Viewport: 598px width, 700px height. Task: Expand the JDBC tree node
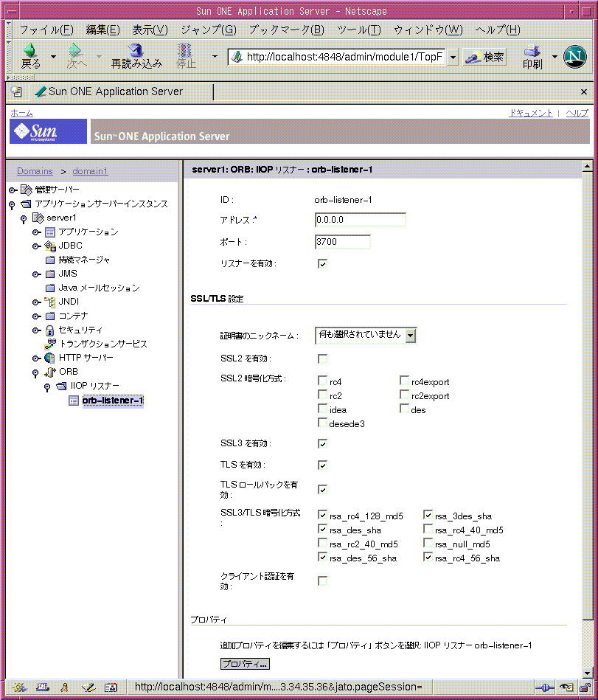point(37,246)
